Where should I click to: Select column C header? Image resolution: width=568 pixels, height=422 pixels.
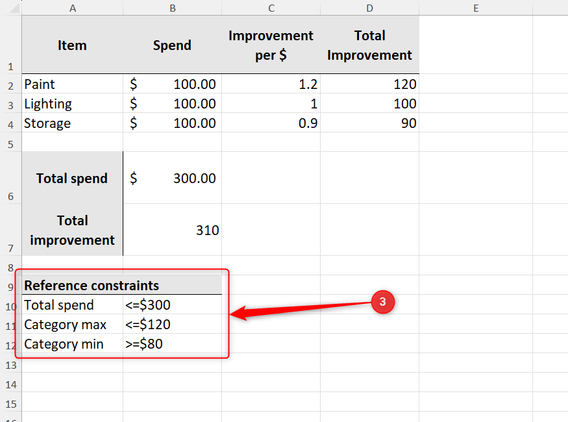[x=271, y=8]
